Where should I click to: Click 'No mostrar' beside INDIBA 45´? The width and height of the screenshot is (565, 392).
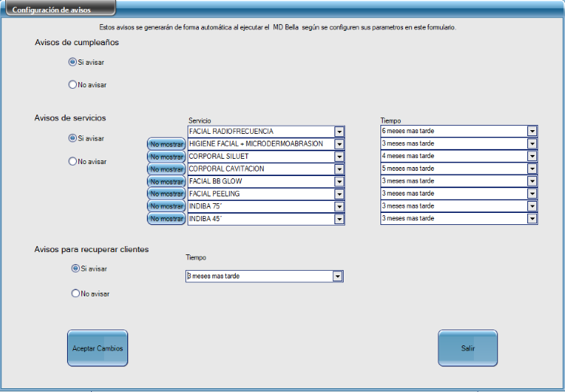[x=166, y=219]
